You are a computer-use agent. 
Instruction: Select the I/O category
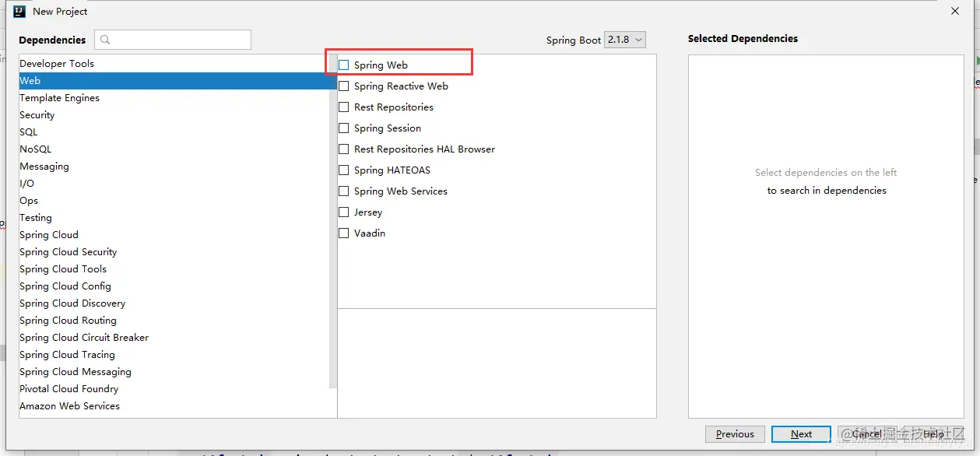pyautogui.click(x=174, y=184)
